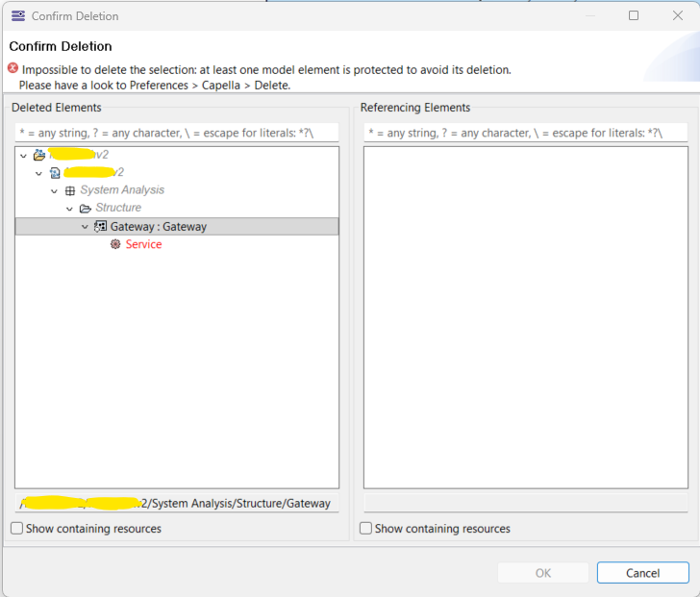Image resolution: width=700 pixels, height=597 pixels.
Task: Click the root project folder icon
Action: (39, 155)
